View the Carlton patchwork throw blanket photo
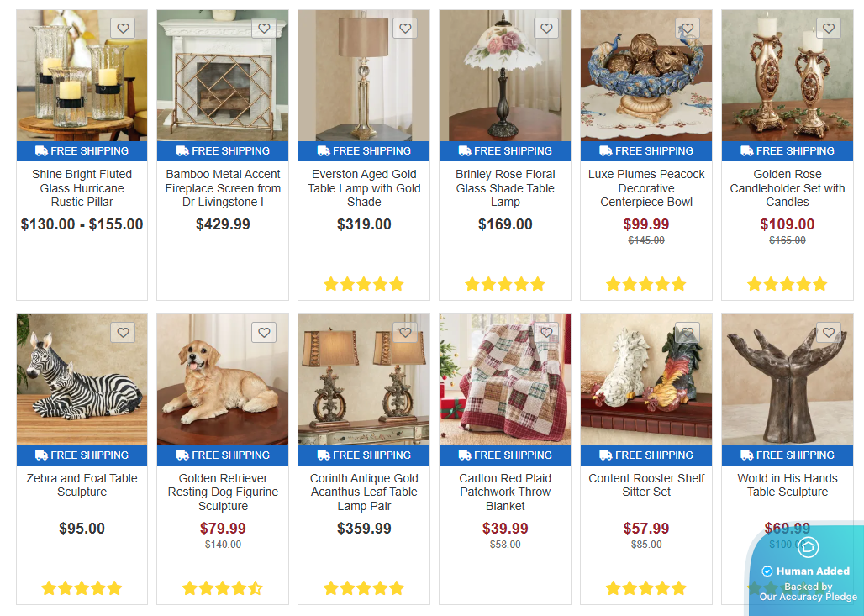 tap(505, 380)
